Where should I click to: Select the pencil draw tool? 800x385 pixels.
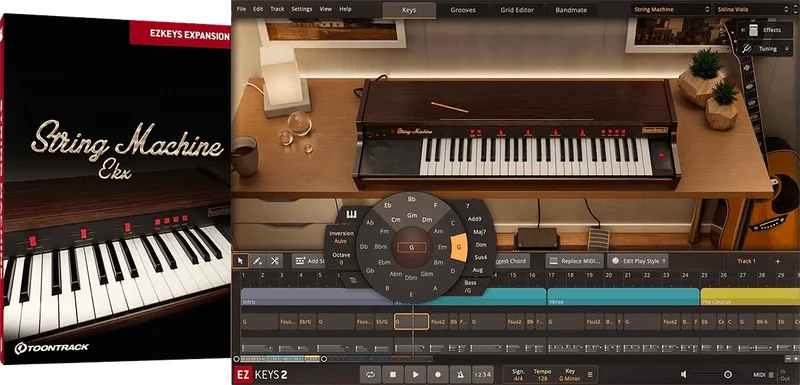coord(258,261)
